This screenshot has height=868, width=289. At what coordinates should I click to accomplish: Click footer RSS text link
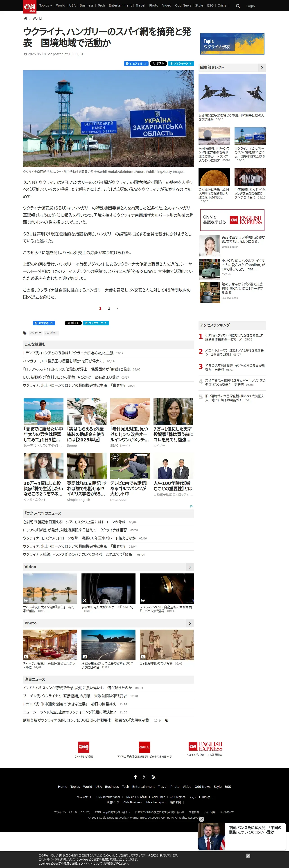(228, 787)
